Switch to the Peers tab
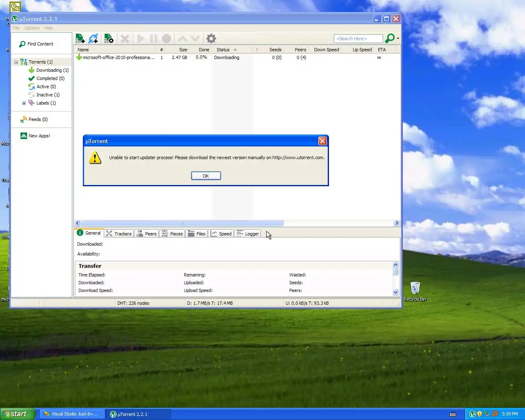 [x=146, y=234]
